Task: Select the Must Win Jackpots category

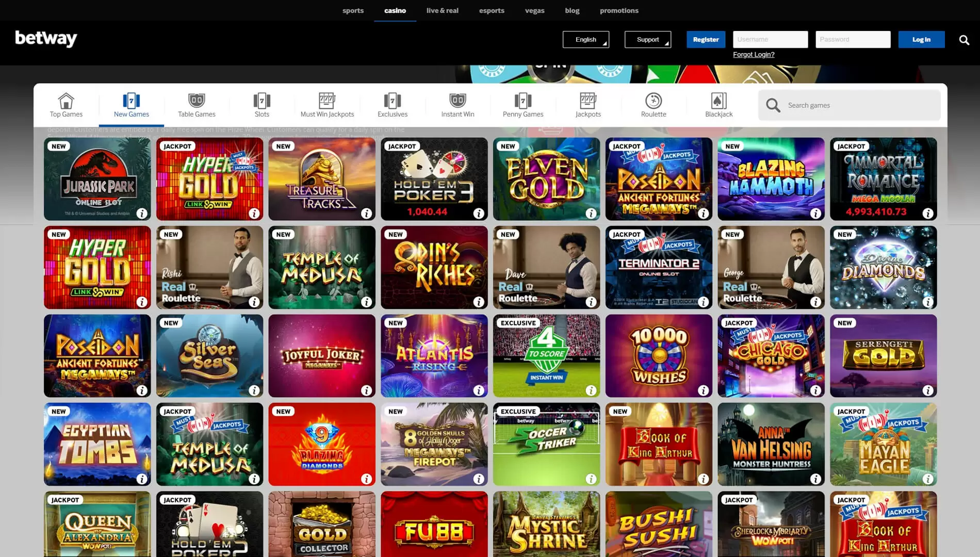Action: (327, 105)
